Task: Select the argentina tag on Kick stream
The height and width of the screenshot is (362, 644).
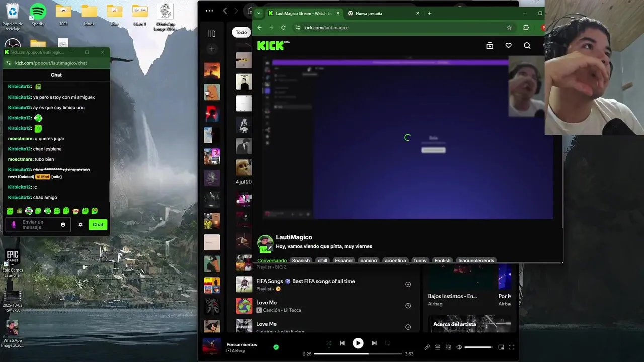Action: pyautogui.click(x=395, y=260)
